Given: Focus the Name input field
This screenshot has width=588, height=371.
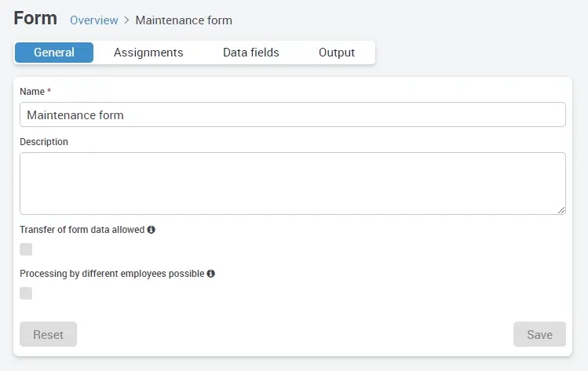Looking at the screenshot, I should click(x=293, y=115).
